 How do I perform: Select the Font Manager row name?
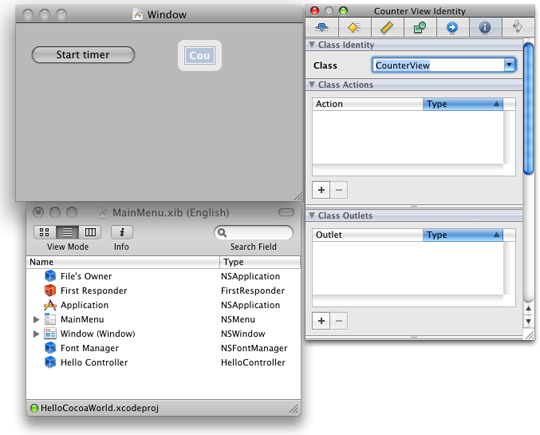coord(90,348)
